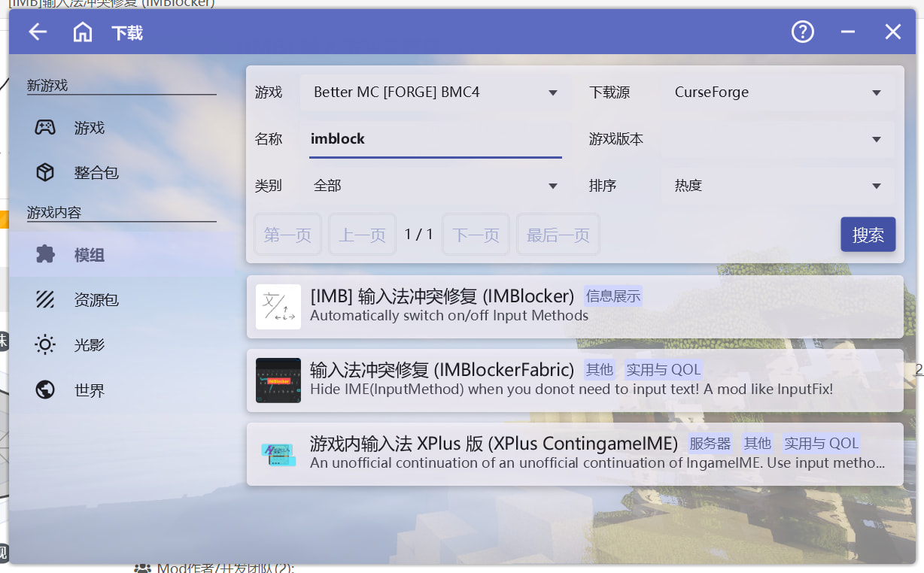Click the 名称 field containing imblock
Screen dimensions: 924x573
[x=436, y=139]
